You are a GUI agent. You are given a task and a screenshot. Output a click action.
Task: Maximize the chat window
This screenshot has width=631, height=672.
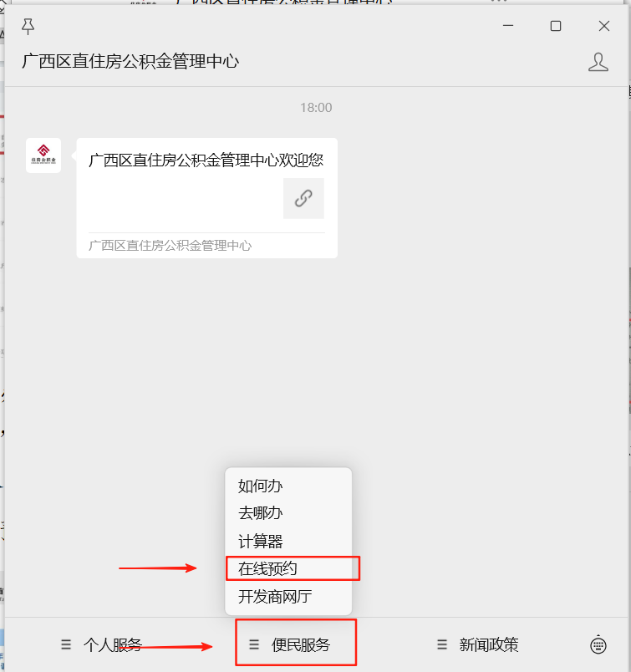click(x=556, y=26)
